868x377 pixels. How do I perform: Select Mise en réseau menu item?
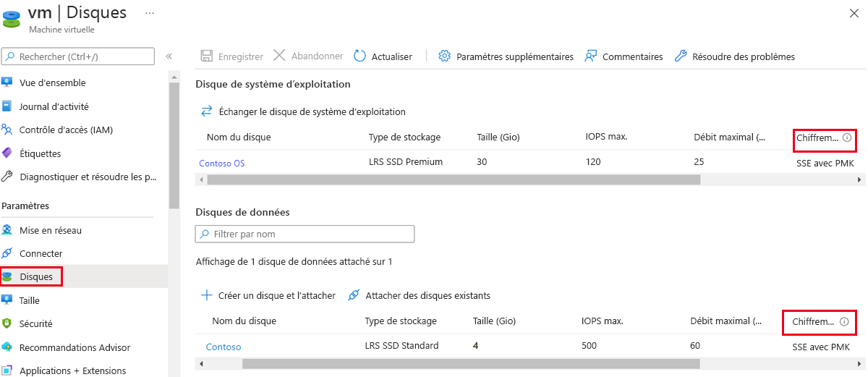[x=50, y=230]
